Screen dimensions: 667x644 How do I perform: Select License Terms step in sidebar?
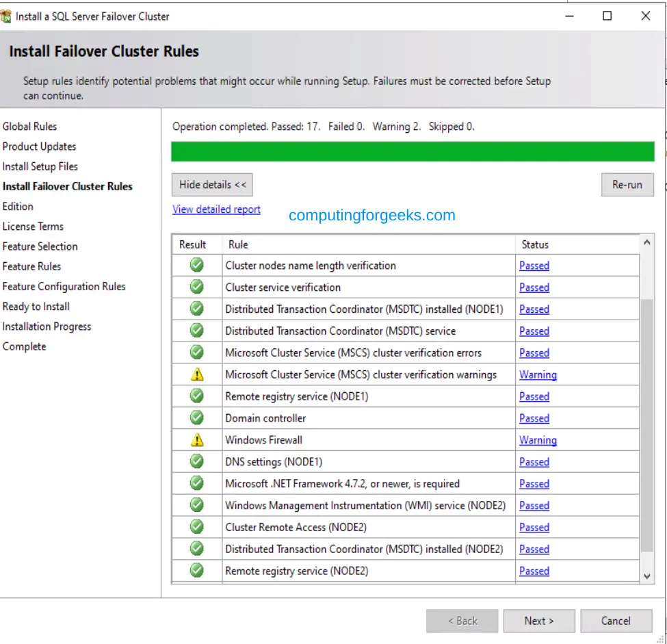click(33, 227)
